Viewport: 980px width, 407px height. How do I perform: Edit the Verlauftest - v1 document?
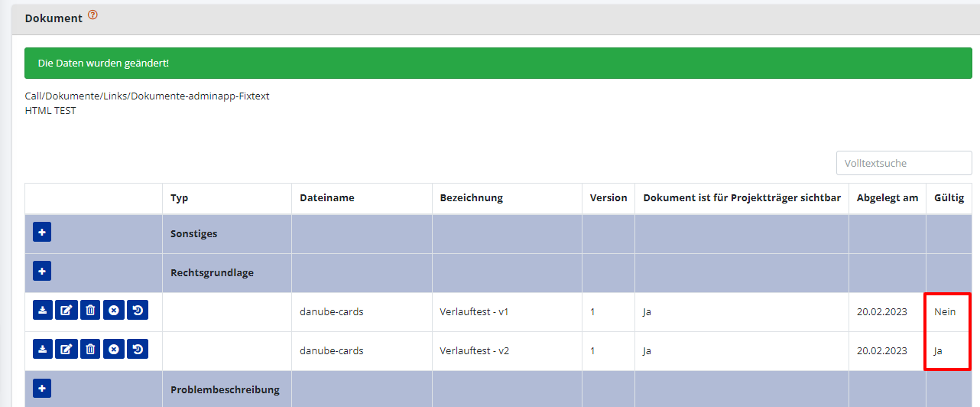click(x=67, y=310)
